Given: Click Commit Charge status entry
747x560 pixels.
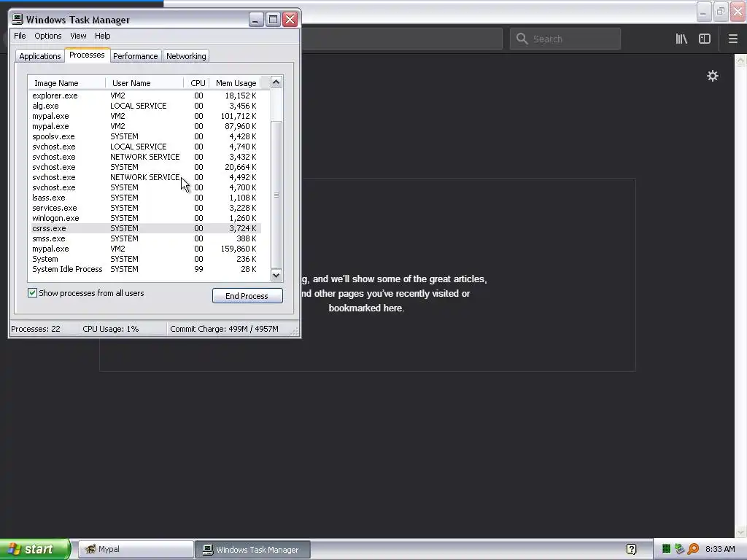Looking at the screenshot, I should point(225,329).
